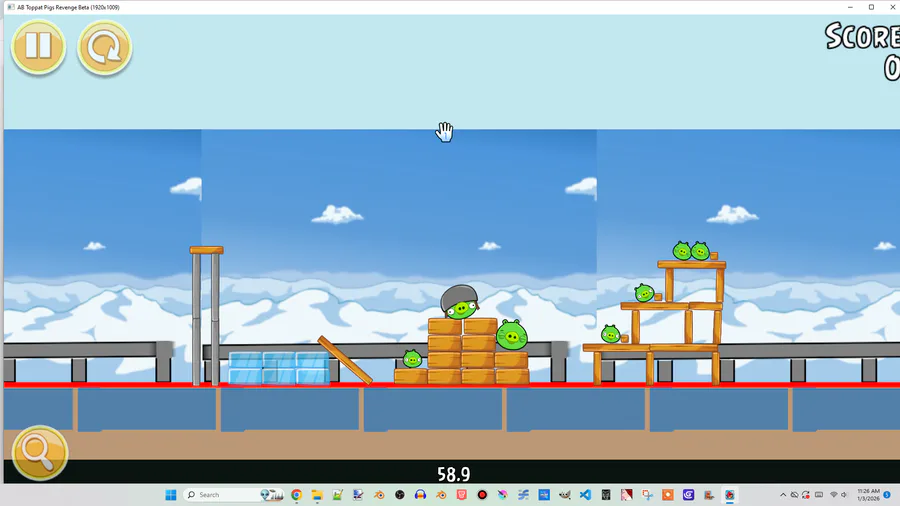Open the Snipping Tool taskbar icon

(x=647, y=495)
